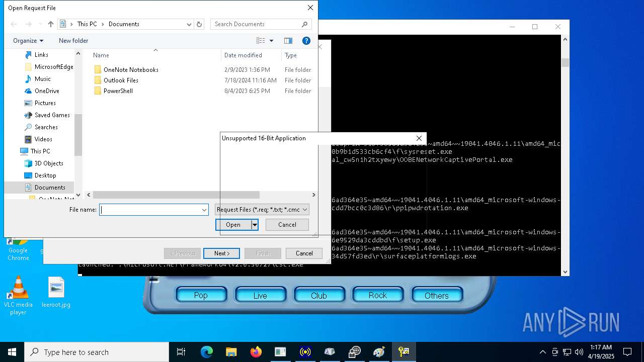Screen dimensions: 644x362
Task: Select PowerShell folder icon
Action: coord(98,91)
